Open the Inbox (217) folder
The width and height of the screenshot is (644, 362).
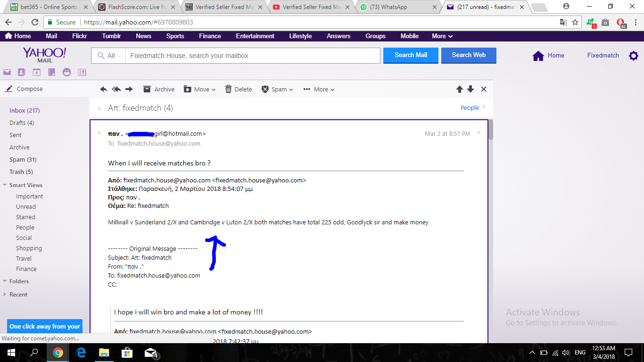coord(25,110)
